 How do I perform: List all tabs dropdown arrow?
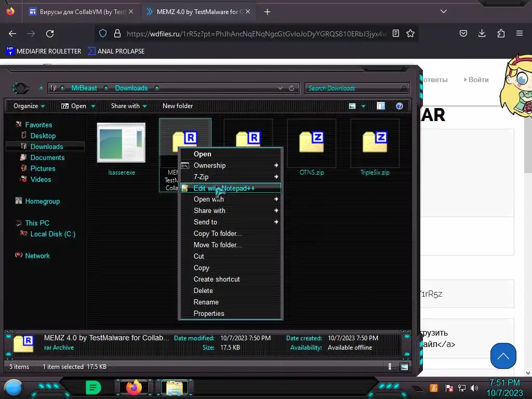pyautogui.click(x=444, y=11)
